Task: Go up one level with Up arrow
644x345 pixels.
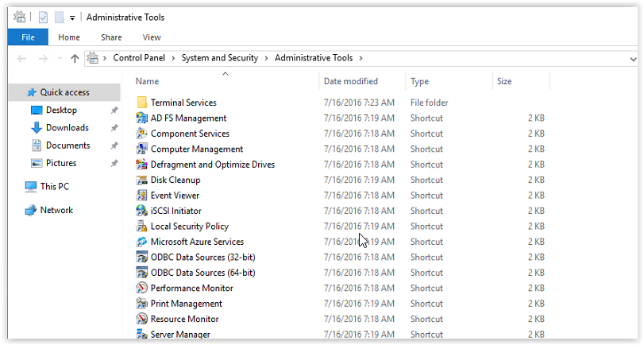Action: 75,59
